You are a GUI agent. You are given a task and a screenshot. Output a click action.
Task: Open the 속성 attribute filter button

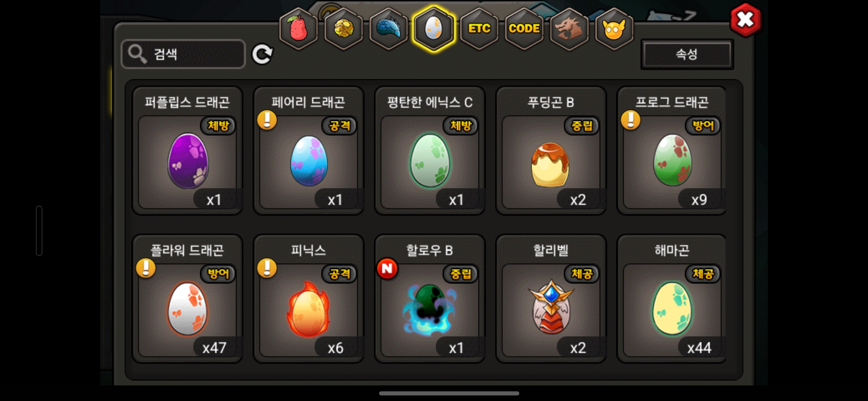click(x=687, y=54)
